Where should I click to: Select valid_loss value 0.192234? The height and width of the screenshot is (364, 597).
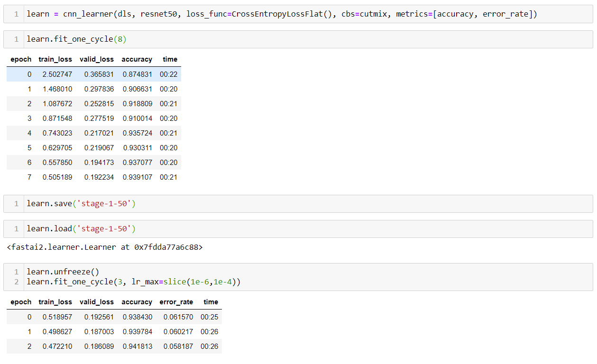[x=99, y=177]
